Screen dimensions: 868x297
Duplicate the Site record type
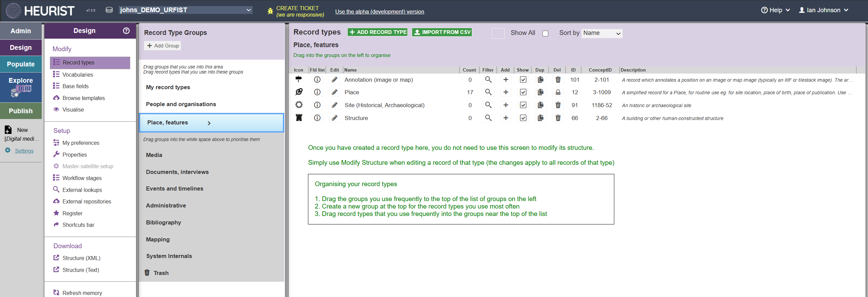(540, 105)
